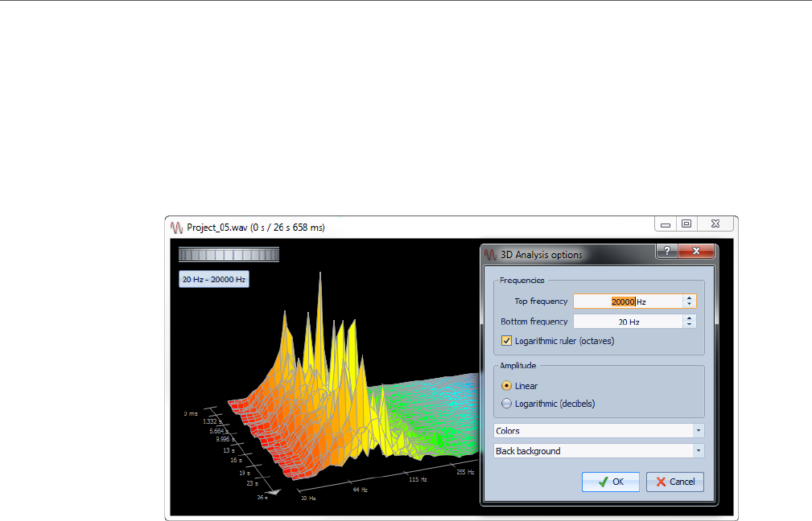The height and width of the screenshot is (521, 812).
Task: Click the 23 s time axis label
Action: click(253, 483)
